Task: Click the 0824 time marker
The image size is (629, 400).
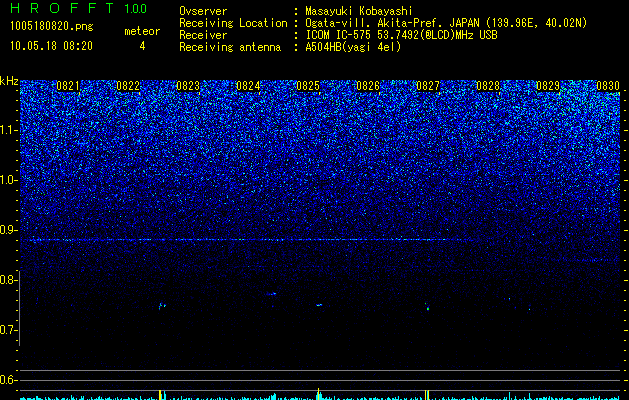Action: pyautogui.click(x=248, y=86)
